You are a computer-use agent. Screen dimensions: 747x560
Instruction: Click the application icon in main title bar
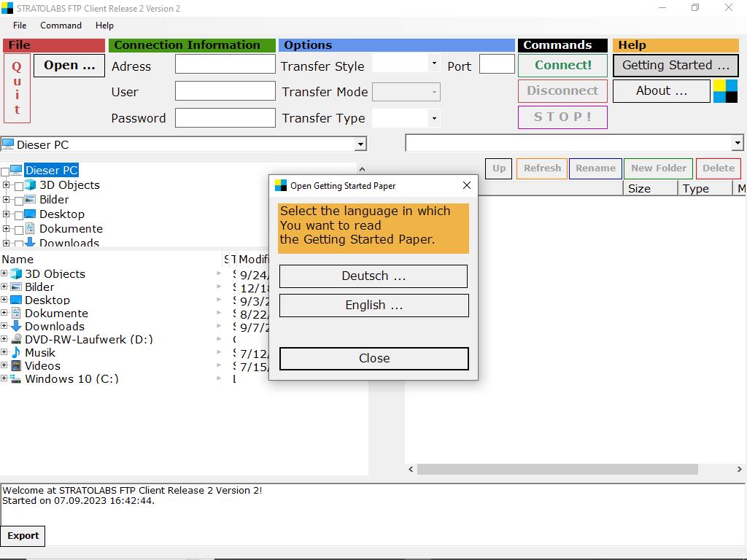[7, 8]
